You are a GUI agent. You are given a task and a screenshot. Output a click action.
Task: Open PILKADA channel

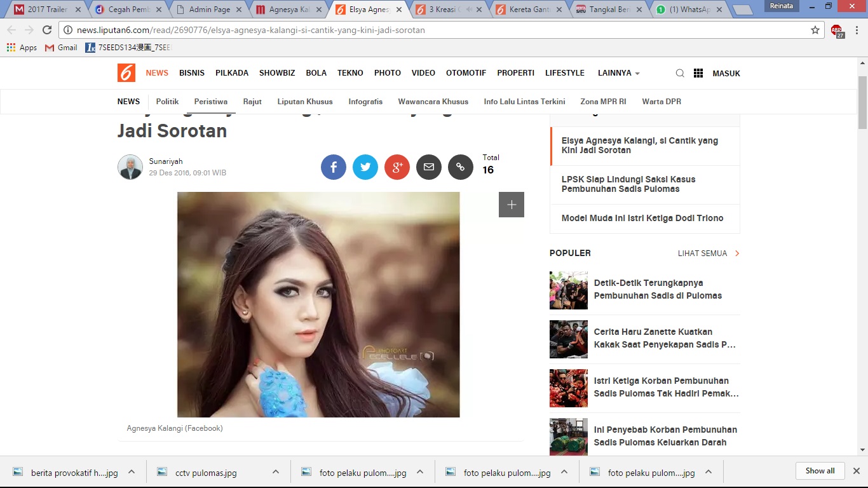point(232,73)
